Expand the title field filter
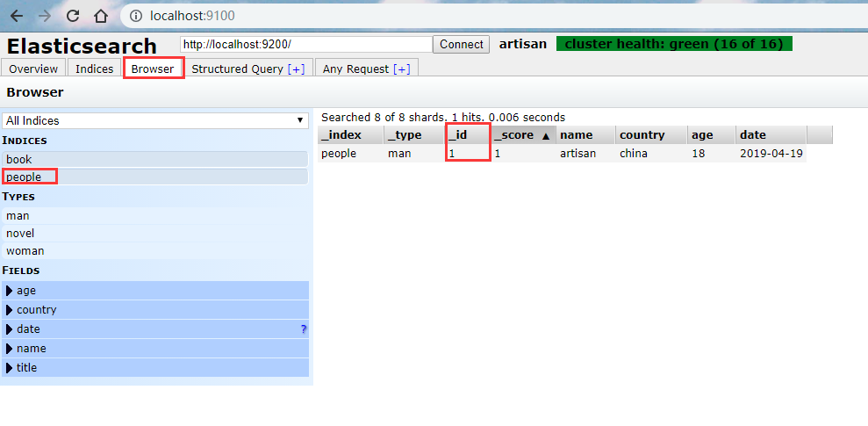The height and width of the screenshot is (426, 868). 155,367
